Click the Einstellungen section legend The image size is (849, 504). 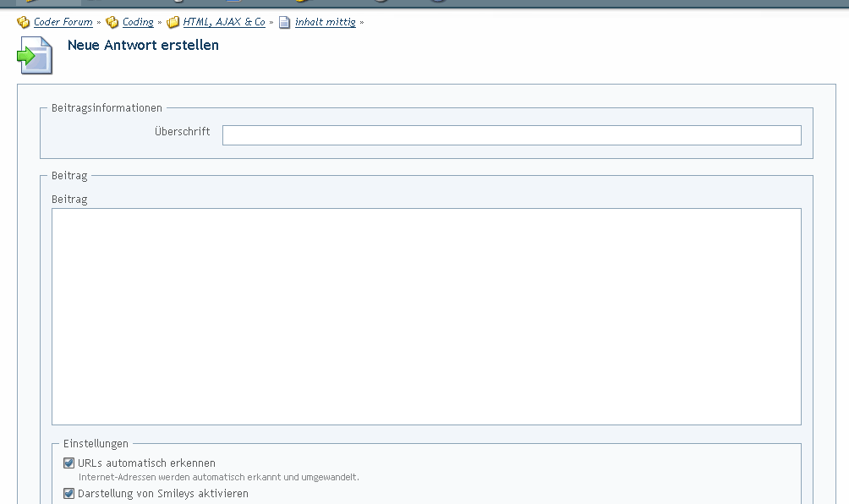pos(96,444)
